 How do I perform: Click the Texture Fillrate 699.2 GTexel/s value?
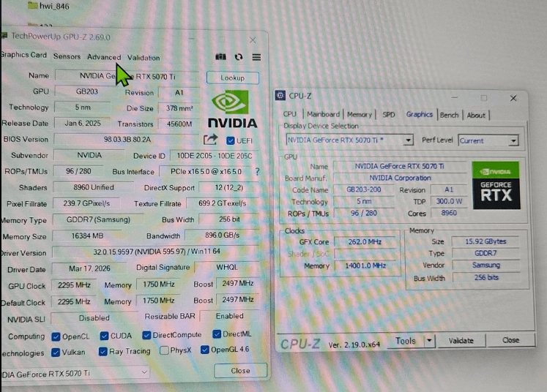tap(222, 203)
